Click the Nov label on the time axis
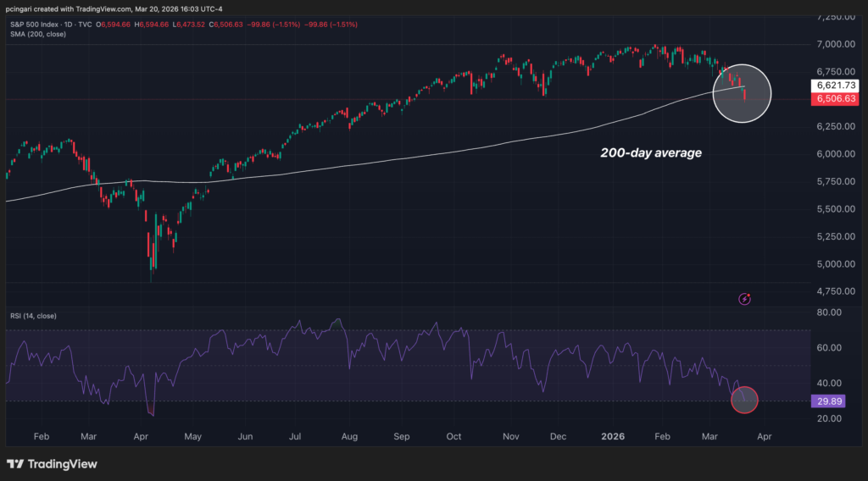The height and width of the screenshot is (481, 868). [510, 438]
